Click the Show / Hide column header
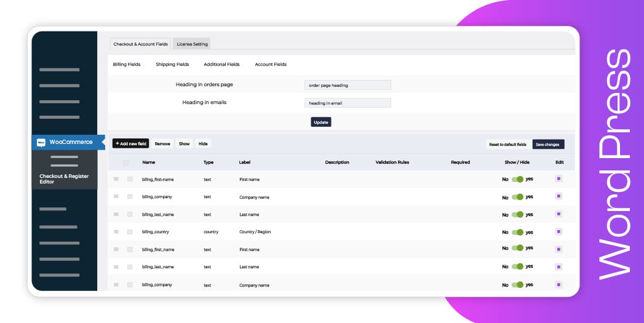 click(x=517, y=162)
